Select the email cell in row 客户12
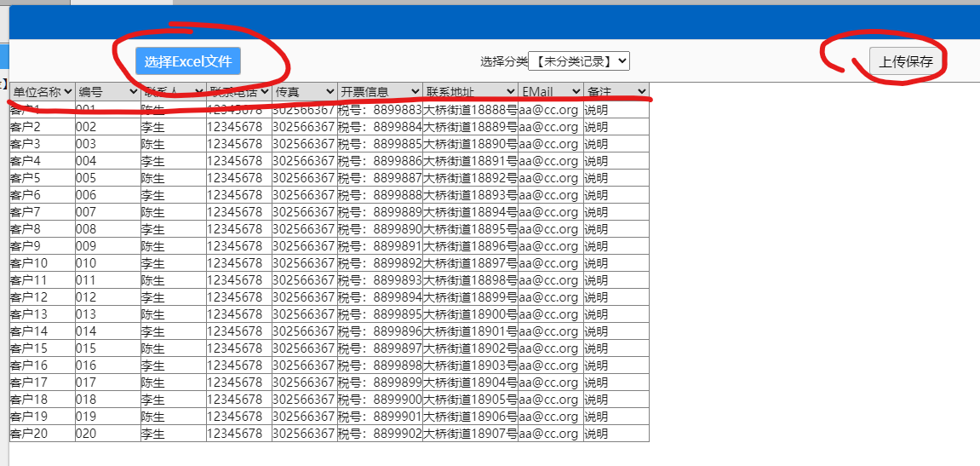 click(549, 297)
